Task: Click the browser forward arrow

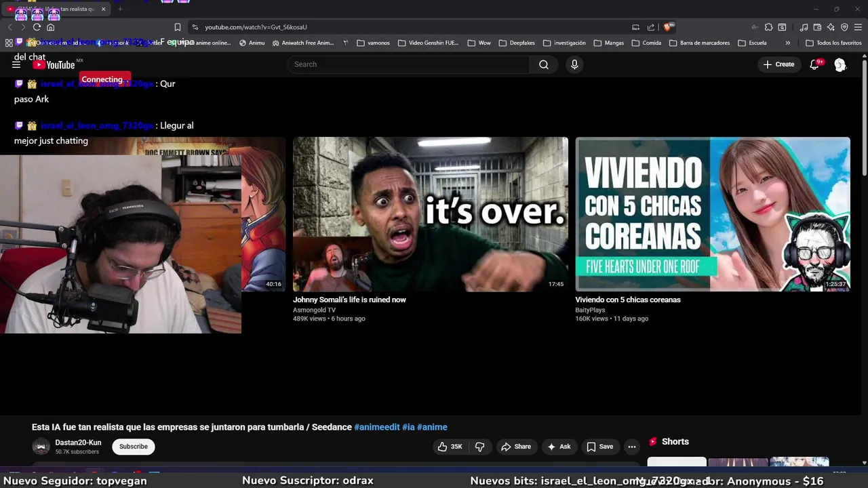Action: 22,27
